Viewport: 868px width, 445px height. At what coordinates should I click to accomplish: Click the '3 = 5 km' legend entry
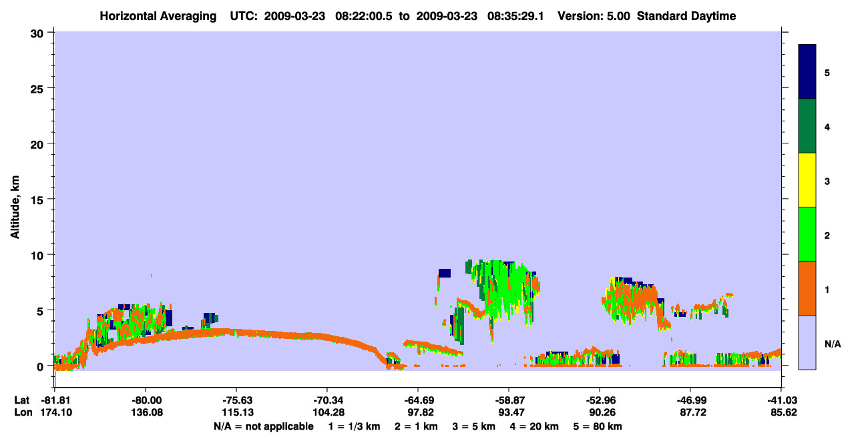(x=474, y=426)
